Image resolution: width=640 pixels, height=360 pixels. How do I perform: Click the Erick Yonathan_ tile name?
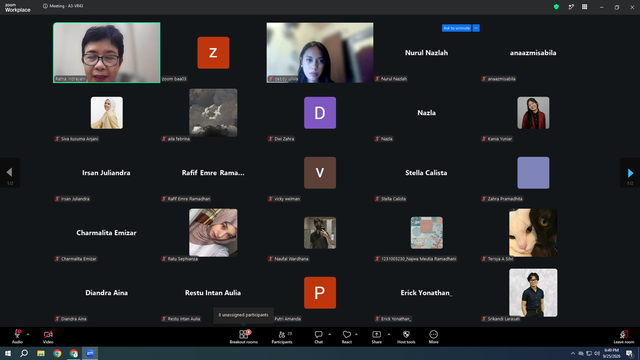426,293
